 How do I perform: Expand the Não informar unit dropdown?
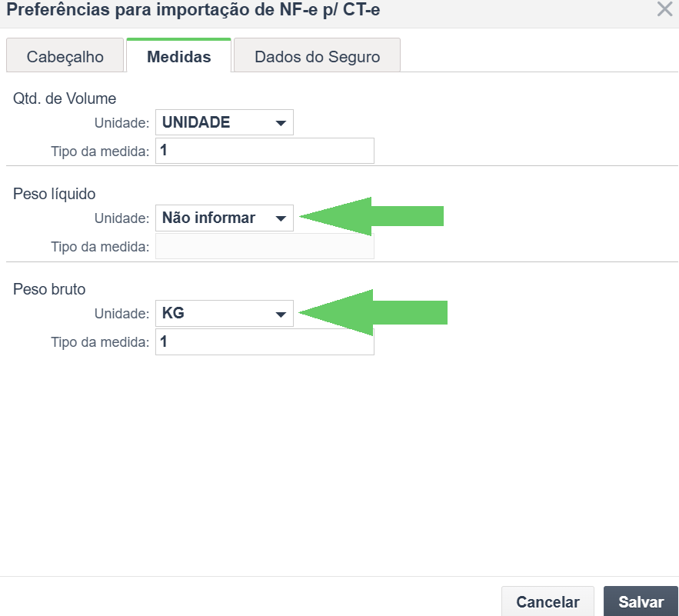(x=225, y=218)
